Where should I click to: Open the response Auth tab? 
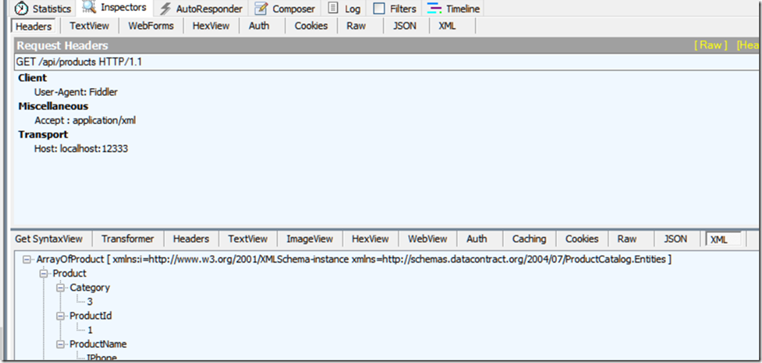pos(477,239)
